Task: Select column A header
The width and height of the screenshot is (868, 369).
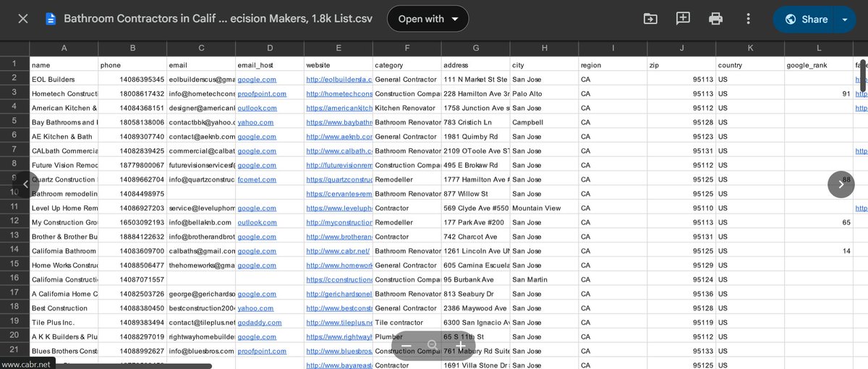Action: click(x=64, y=48)
